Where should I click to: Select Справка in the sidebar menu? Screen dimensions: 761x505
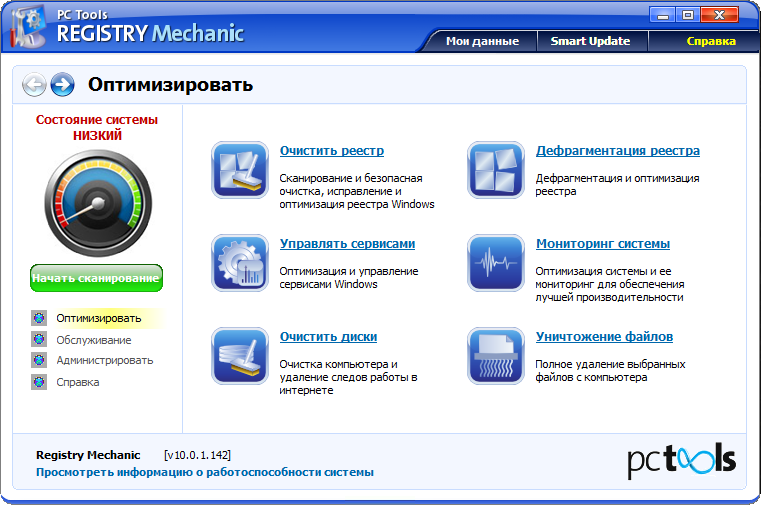pos(78,382)
